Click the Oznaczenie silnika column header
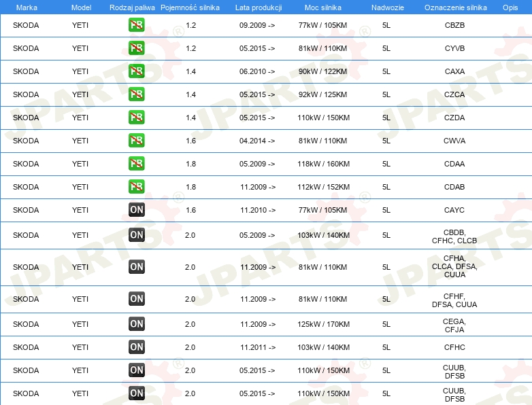The image size is (532, 405). click(456, 7)
